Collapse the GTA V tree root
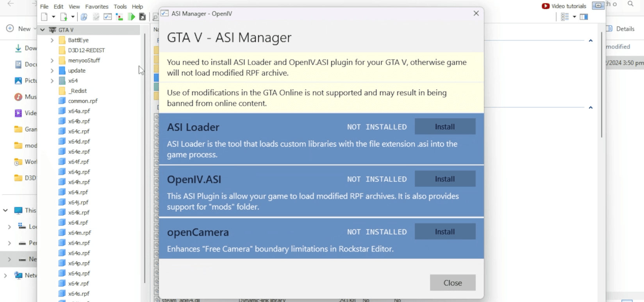 pyautogui.click(x=42, y=30)
